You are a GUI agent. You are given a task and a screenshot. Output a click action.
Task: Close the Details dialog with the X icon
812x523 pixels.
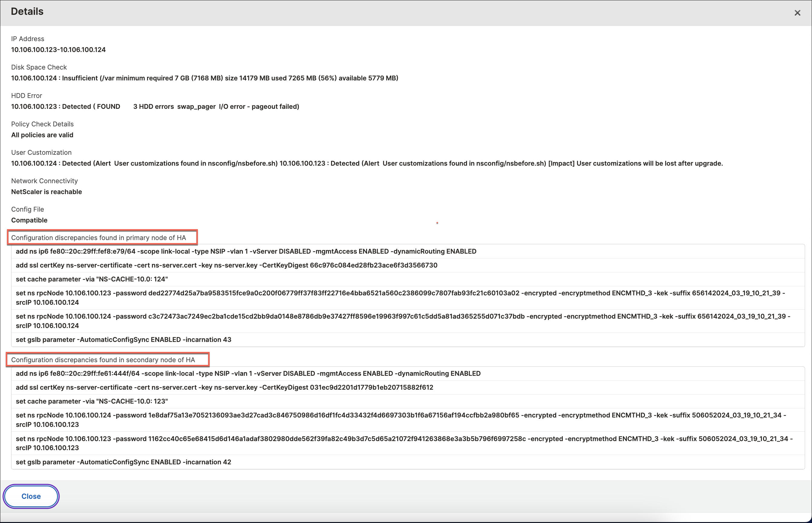point(797,13)
